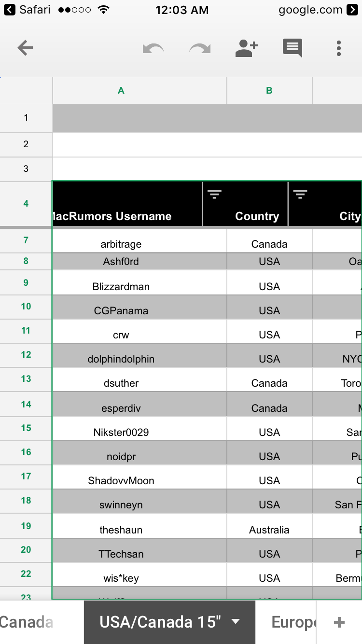The height and width of the screenshot is (644, 362).
Task: Select column B header
Action: point(269,90)
